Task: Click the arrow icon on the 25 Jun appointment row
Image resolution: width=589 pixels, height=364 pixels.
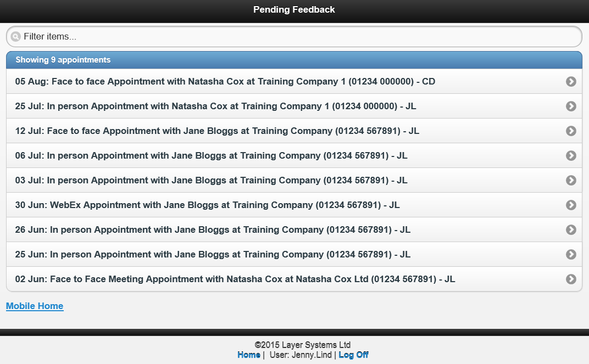Action: 571,254
